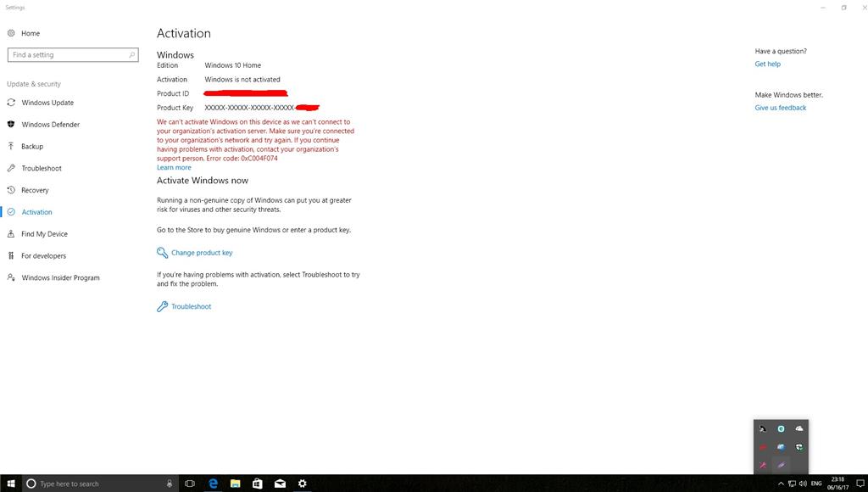The width and height of the screenshot is (868, 492).
Task: Collapse the hidden tray icons chevron
Action: pos(781,484)
